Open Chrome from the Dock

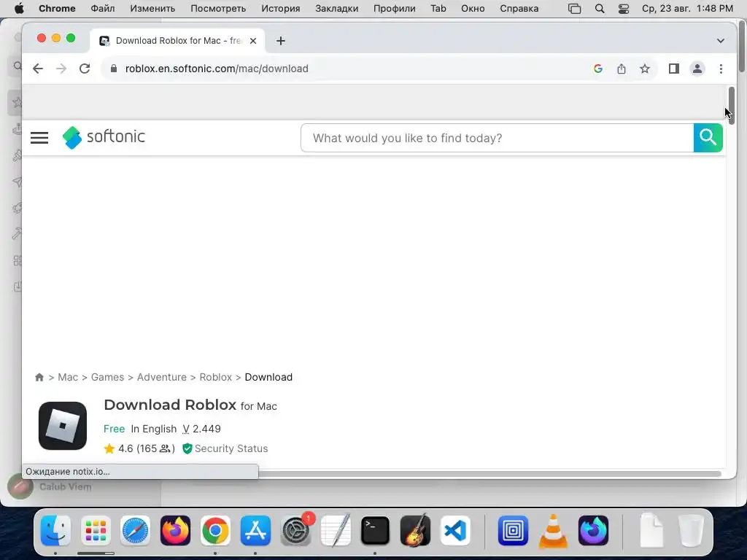(215, 531)
